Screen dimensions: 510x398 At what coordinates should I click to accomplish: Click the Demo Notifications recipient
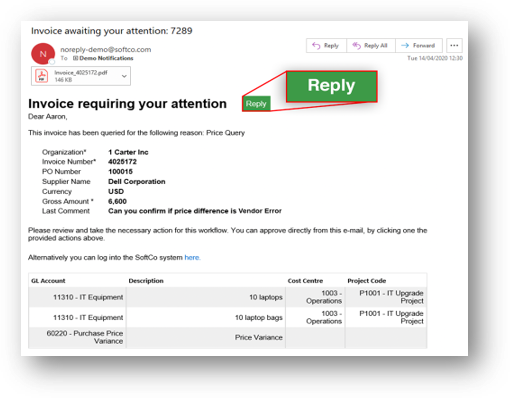[x=103, y=58]
